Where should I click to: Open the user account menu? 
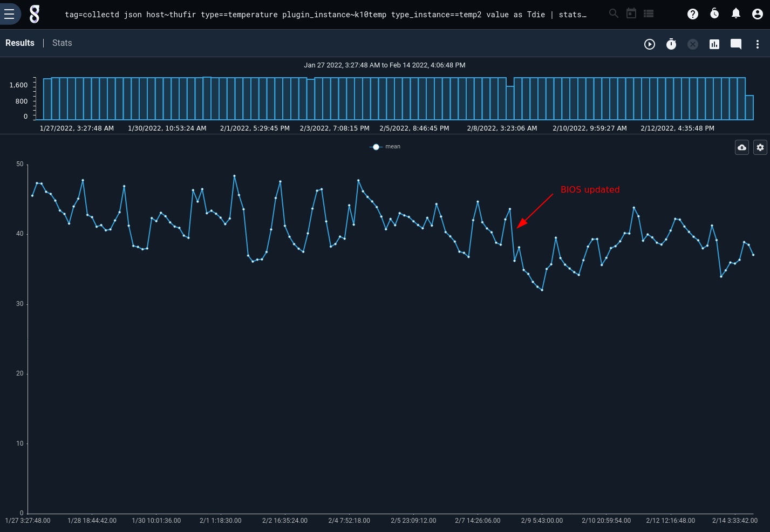[x=758, y=14]
